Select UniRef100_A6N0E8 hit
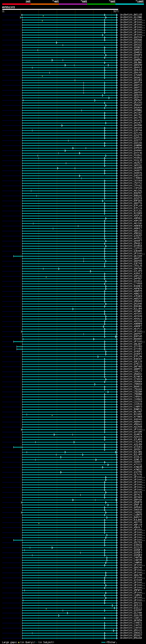 pyautogui.click(x=131, y=226)
